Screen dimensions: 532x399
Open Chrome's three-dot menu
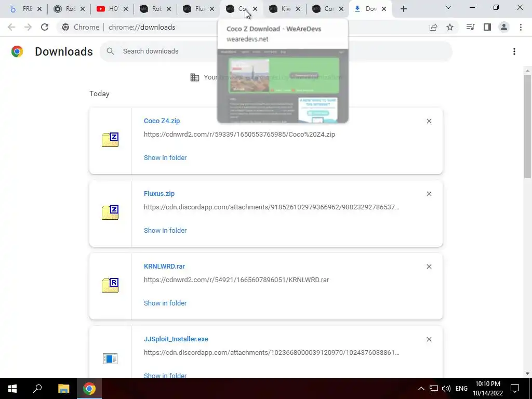521,27
